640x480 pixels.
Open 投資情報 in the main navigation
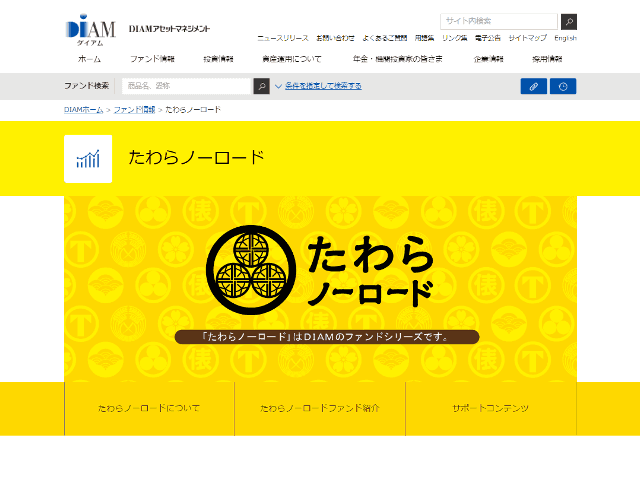218,59
